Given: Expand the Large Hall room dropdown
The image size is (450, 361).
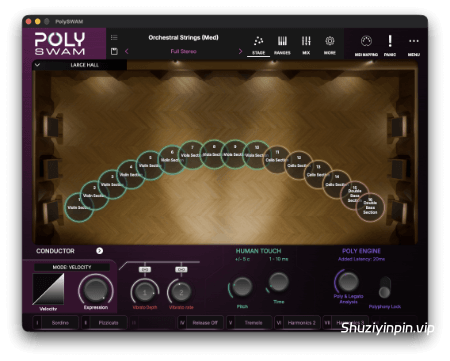Looking at the screenshot, I should (x=79, y=65).
